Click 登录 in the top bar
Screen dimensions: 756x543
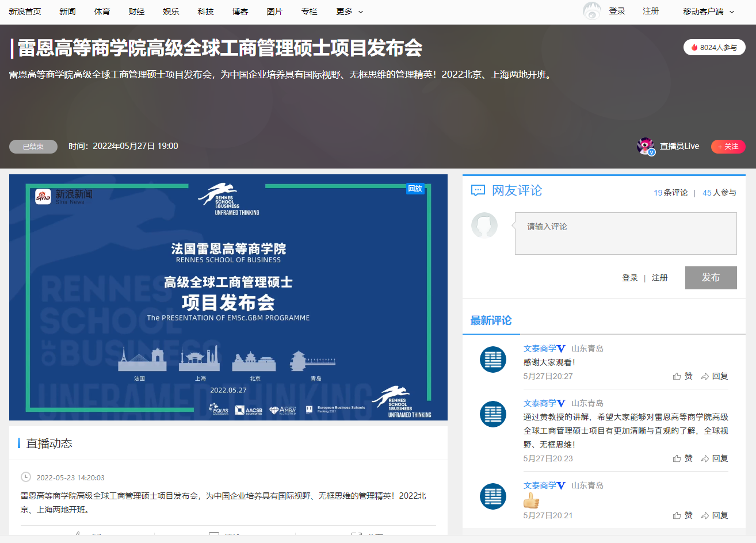click(617, 11)
